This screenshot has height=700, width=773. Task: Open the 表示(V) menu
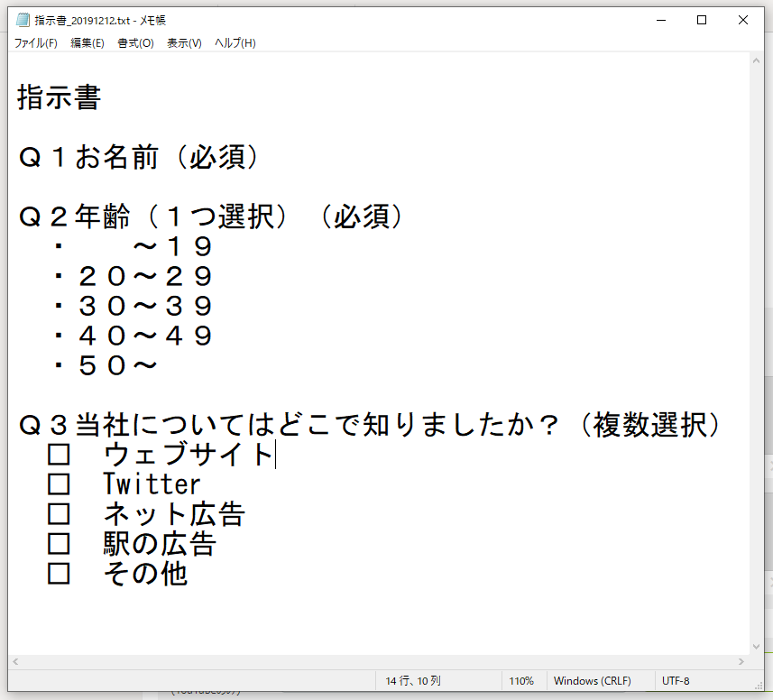(184, 43)
